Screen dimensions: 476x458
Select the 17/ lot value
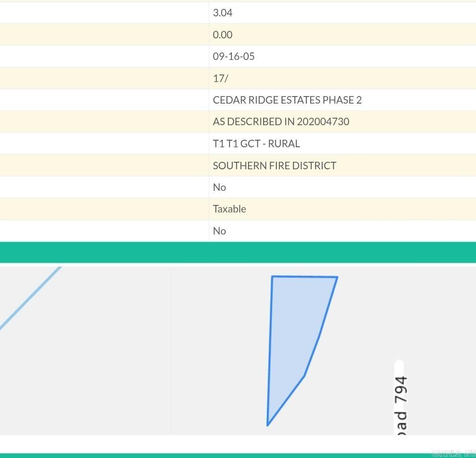coord(220,78)
